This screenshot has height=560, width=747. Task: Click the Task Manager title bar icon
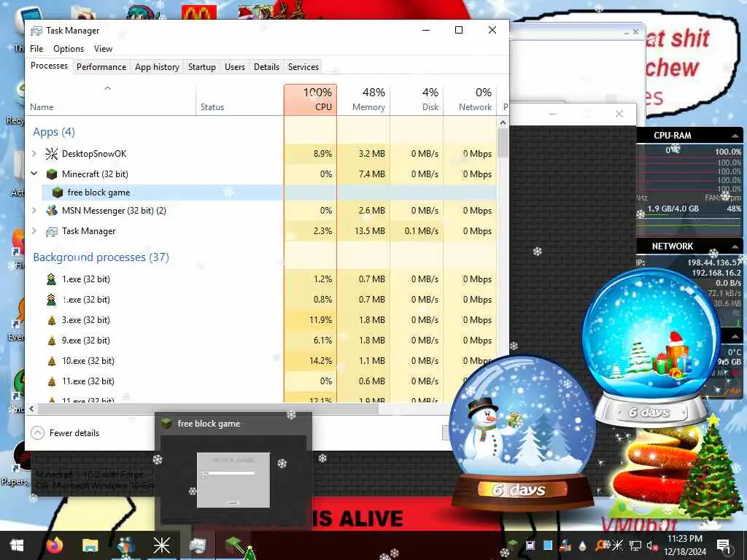coord(36,31)
